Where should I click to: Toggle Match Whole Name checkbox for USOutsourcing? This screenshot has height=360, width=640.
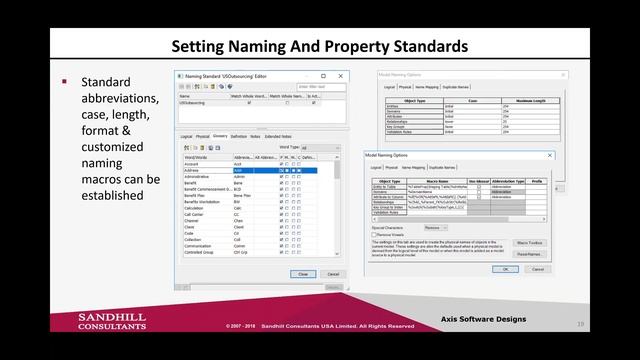pos(287,103)
